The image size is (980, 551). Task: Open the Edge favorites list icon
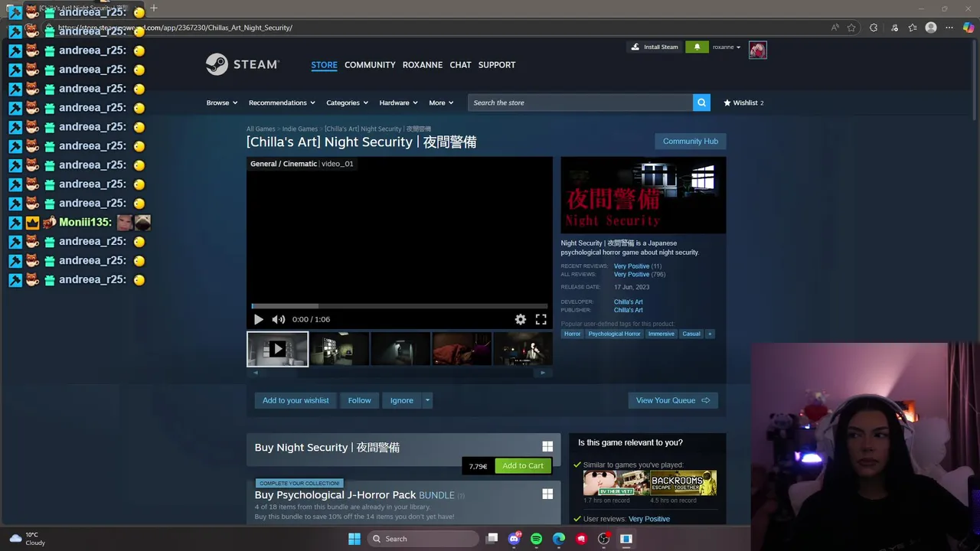point(913,28)
